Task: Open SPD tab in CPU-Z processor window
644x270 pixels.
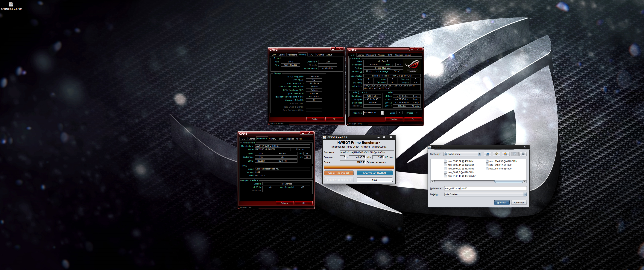Action: pyautogui.click(x=390, y=55)
